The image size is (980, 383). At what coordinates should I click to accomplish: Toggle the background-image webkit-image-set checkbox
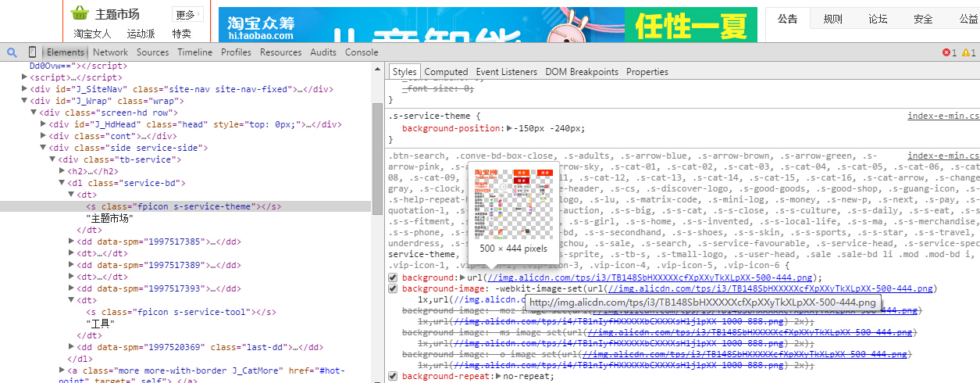point(393,288)
